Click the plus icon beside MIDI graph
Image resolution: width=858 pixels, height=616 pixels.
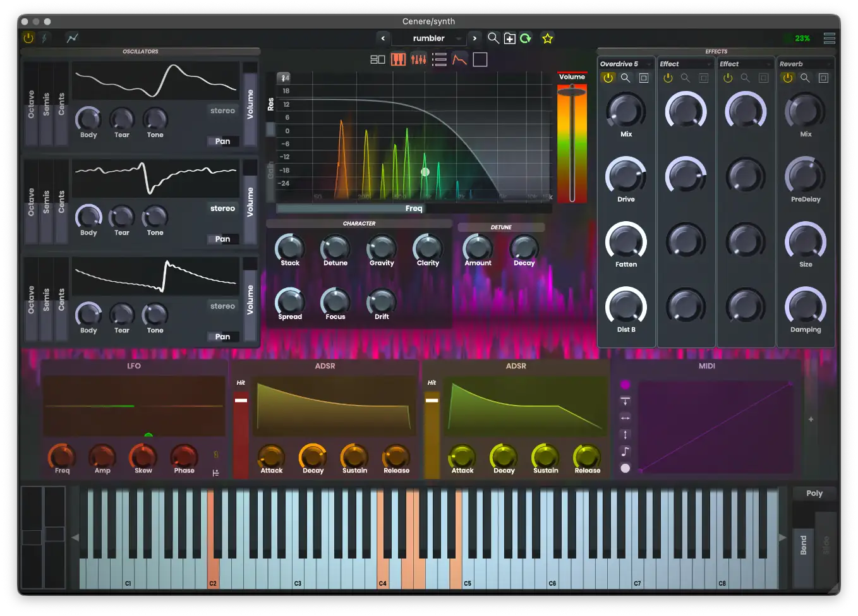(x=811, y=419)
